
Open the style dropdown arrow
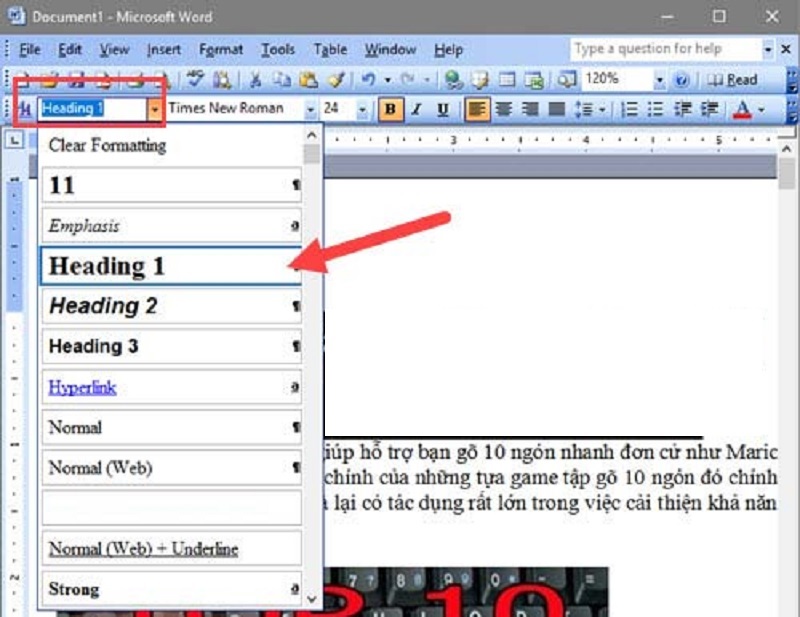coord(155,109)
